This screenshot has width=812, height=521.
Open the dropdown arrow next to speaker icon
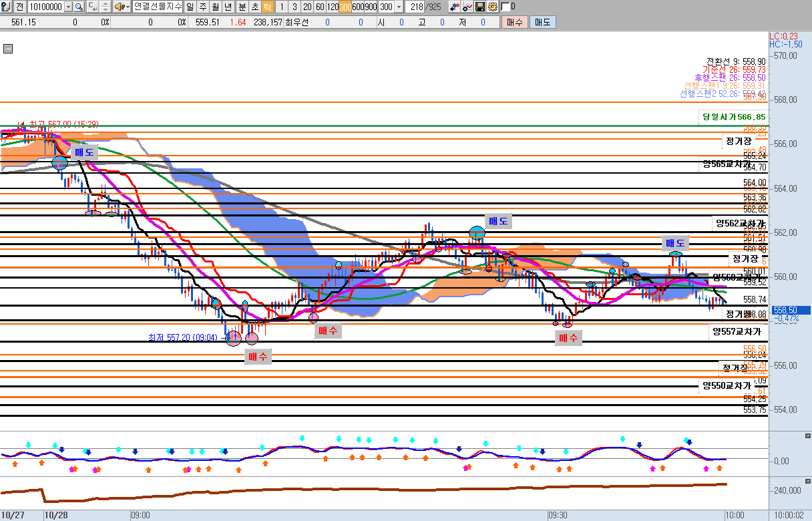pos(127,7)
